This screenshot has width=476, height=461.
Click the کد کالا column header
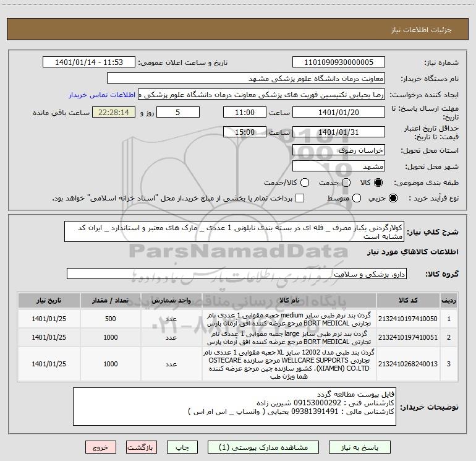click(408, 300)
